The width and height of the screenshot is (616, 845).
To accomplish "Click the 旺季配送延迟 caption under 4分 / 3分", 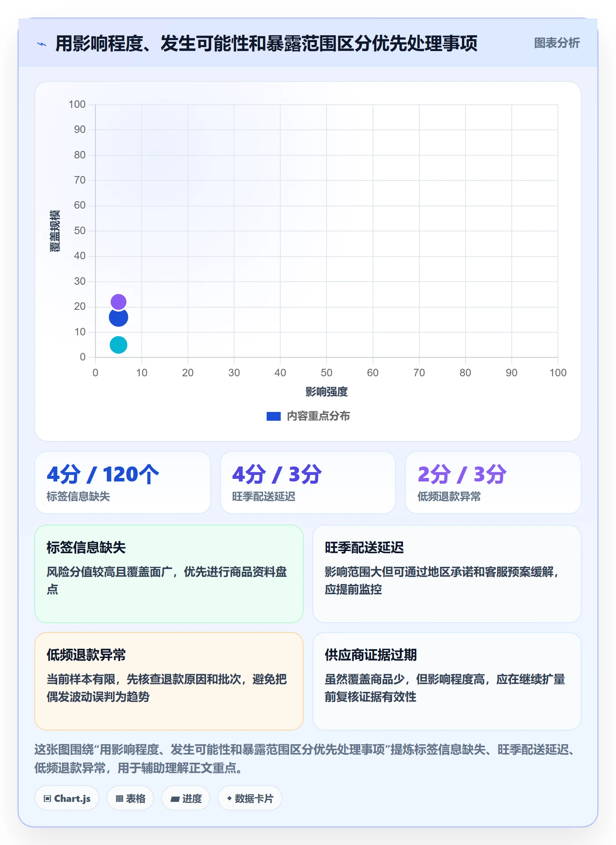I will [264, 496].
